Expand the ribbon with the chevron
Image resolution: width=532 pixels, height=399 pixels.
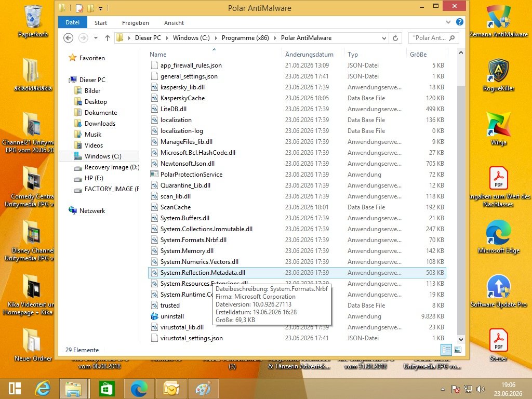[448, 22]
